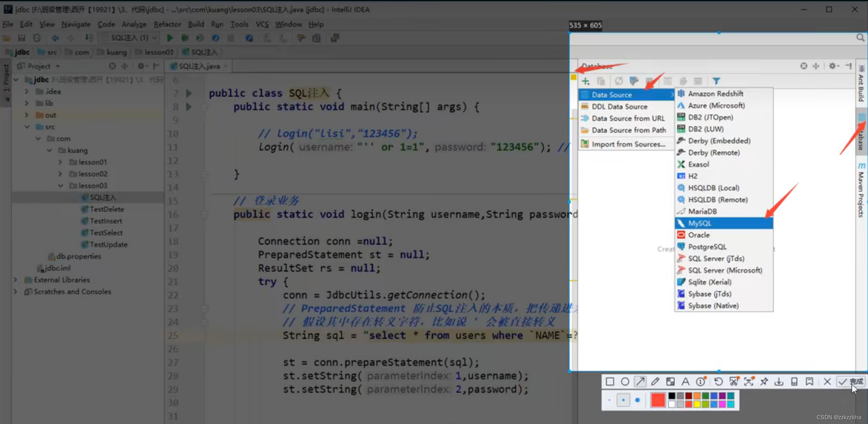
Task: Choose the smallest stroke size dot
Action: click(x=609, y=400)
